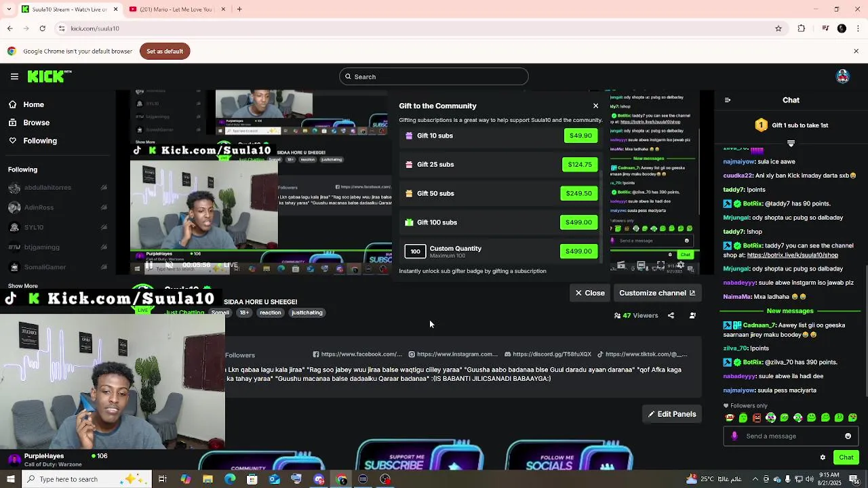Click Edit Panels button
This screenshot has width=868, height=488.
point(672,414)
